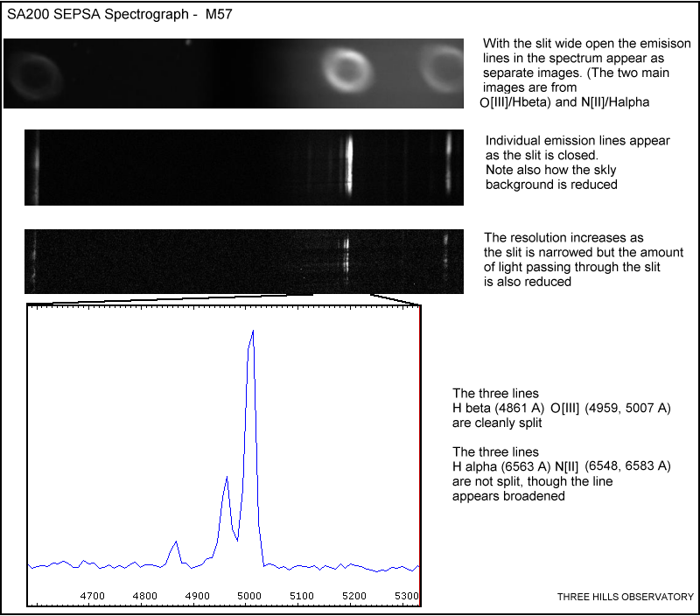Image resolution: width=700 pixels, height=616 pixels.
Task: Click the line 'H beta (4861 A) O[III] (4959, 5007 A)'
Action: (x=561, y=408)
